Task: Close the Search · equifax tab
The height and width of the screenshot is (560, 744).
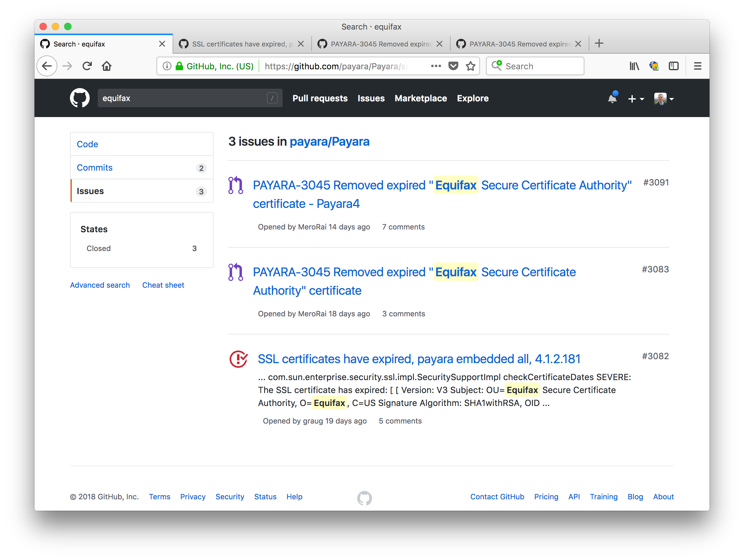Action: 162,44
